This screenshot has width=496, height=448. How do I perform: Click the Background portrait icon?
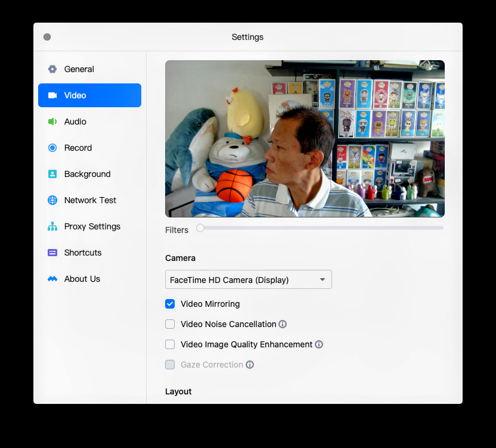click(x=52, y=174)
